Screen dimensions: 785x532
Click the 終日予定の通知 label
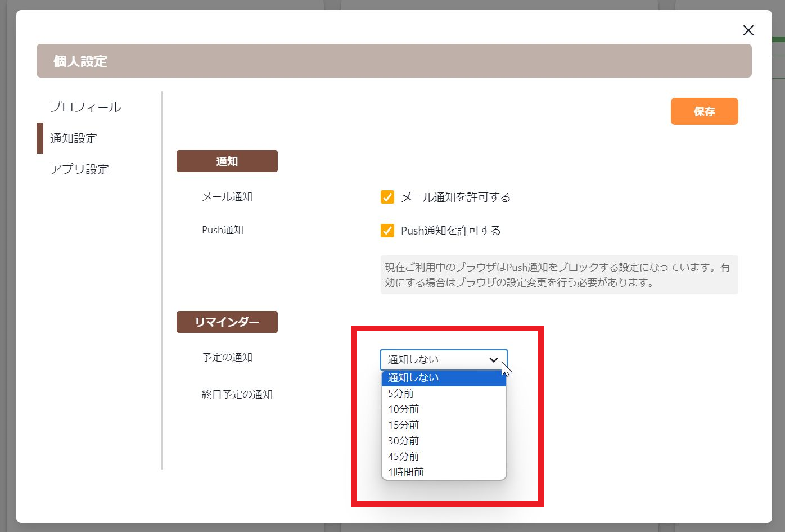click(x=237, y=394)
